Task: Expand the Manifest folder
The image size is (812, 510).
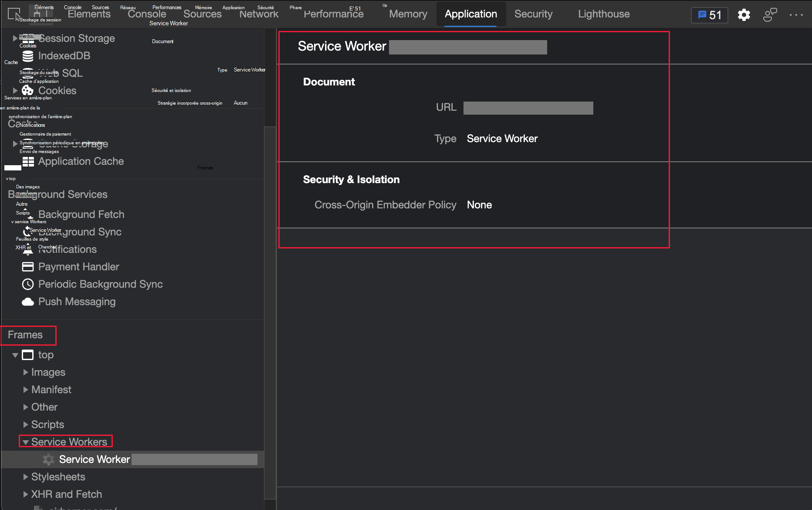Action: point(26,390)
